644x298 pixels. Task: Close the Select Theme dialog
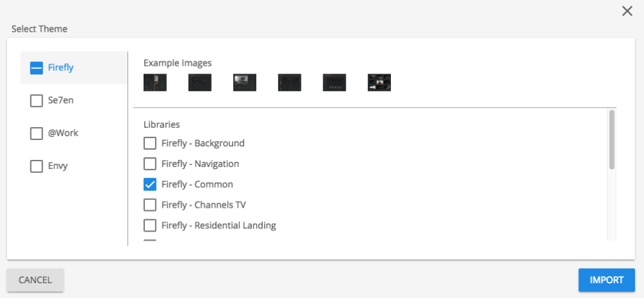point(627,11)
